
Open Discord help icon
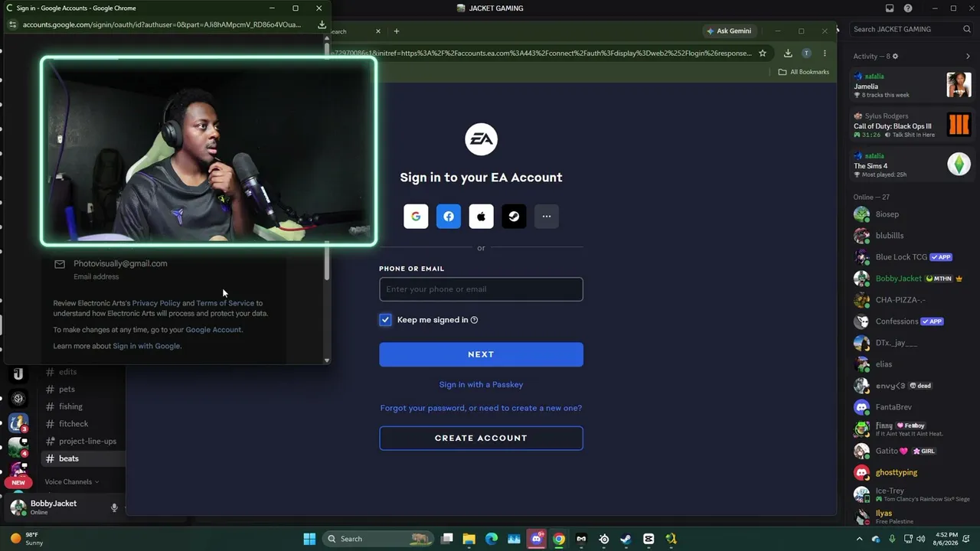[x=908, y=8]
